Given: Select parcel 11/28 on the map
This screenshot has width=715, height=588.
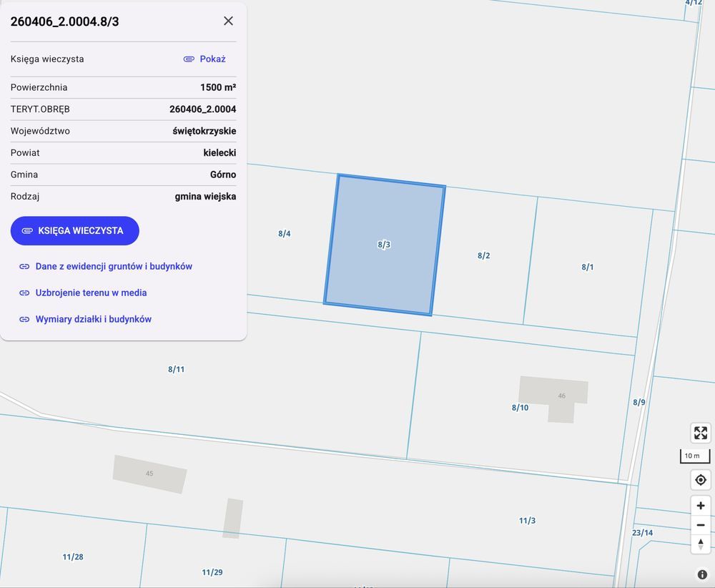Looking at the screenshot, I should pyautogui.click(x=73, y=557).
